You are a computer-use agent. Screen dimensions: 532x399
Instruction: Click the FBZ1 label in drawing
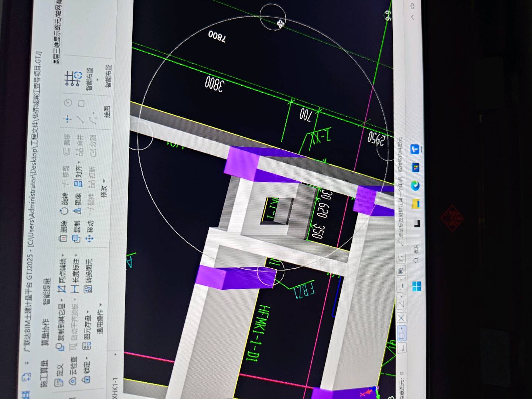304,291
